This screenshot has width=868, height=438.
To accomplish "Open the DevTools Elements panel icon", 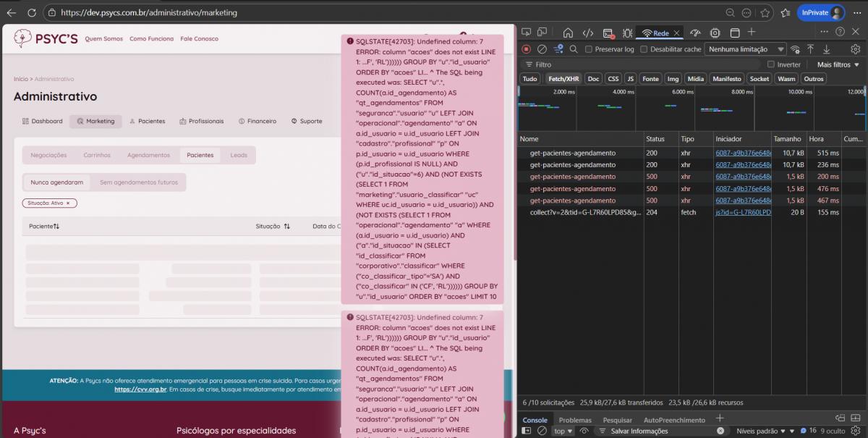I will pyautogui.click(x=588, y=33).
